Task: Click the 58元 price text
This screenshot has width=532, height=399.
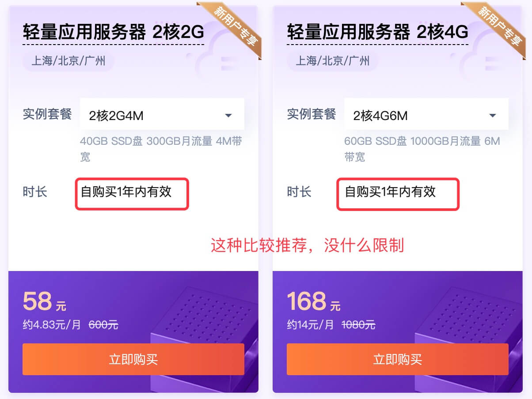Action: click(45, 302)
